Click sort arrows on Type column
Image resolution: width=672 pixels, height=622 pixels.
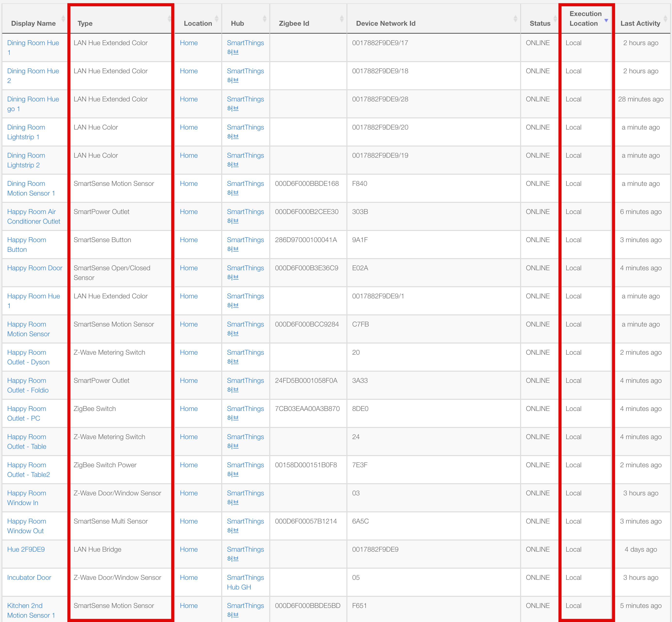[169, 19]
